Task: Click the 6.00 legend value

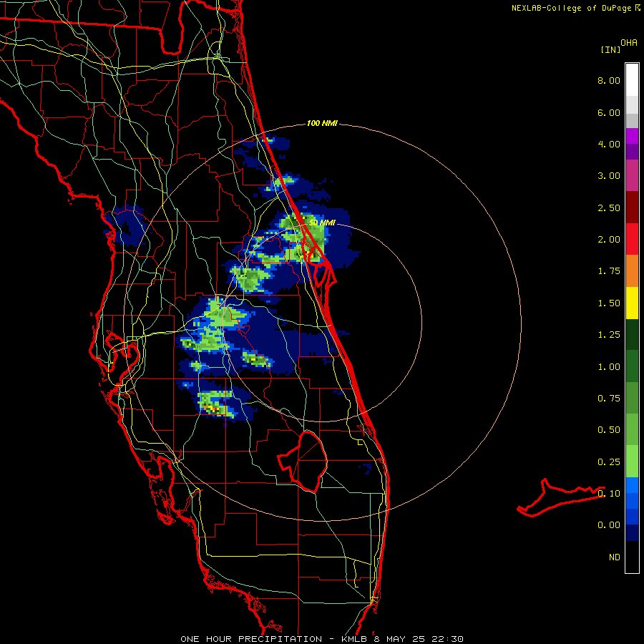Action: (609, 112)
